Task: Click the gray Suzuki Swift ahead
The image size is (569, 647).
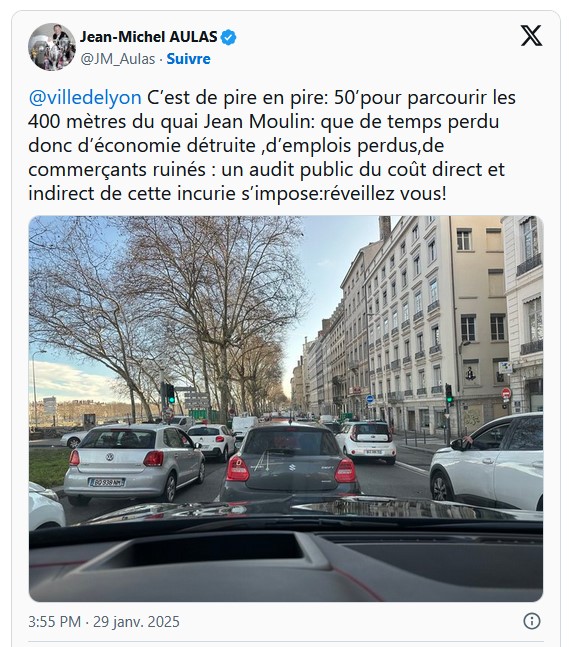Action: point(290,463)
